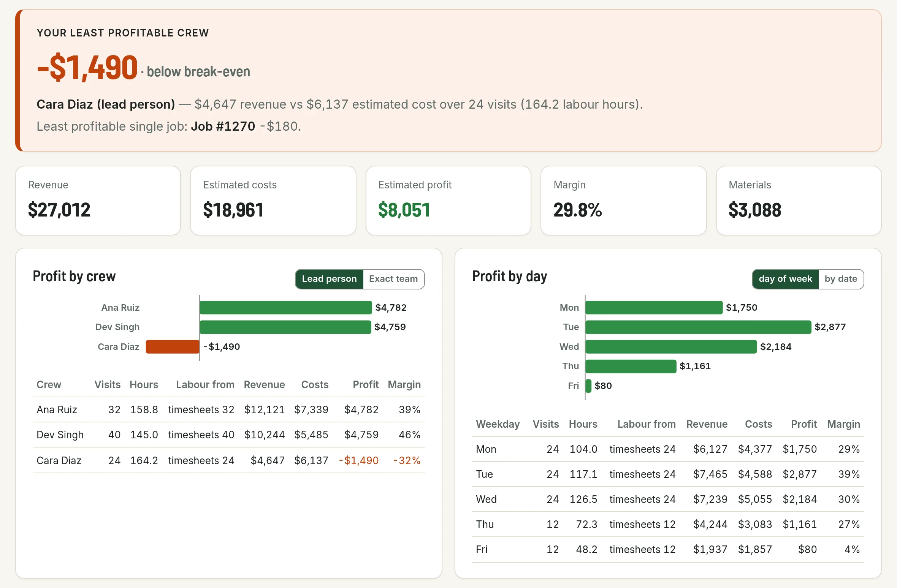Switch crew view to Lead person
The width and height of the screenshot is (897, 588).
(329, 279)
